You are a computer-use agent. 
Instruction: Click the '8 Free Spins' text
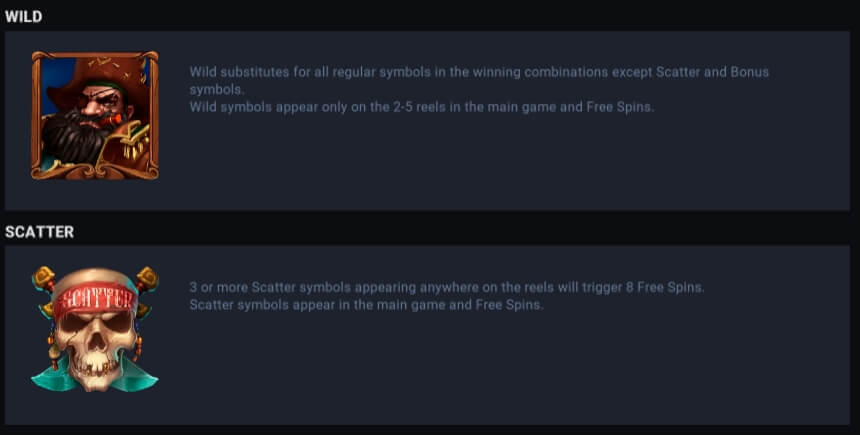pyautogui.click(x=665, y=287)
